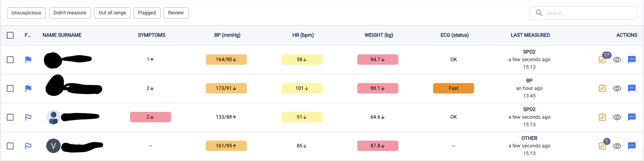This screenshot has width=644, height=161.
Task: Click the search magnifier icon
Action: 539,13
